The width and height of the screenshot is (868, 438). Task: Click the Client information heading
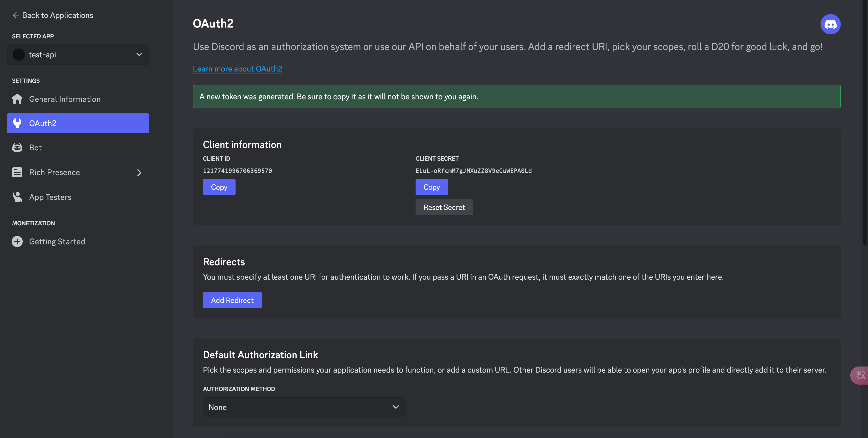coord(242,145)
